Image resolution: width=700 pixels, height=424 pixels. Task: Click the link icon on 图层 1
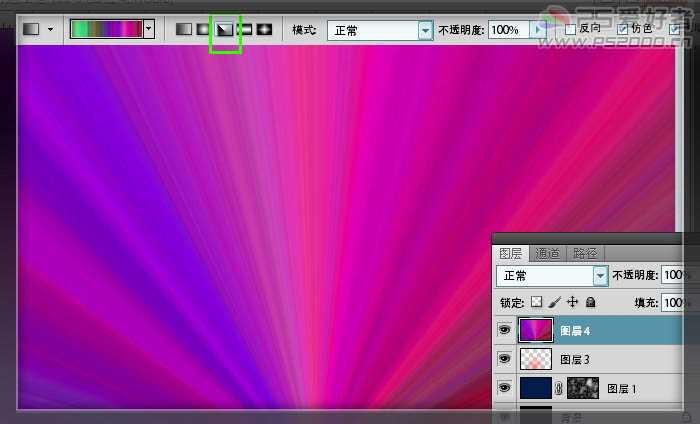click(x=558, y=389)
